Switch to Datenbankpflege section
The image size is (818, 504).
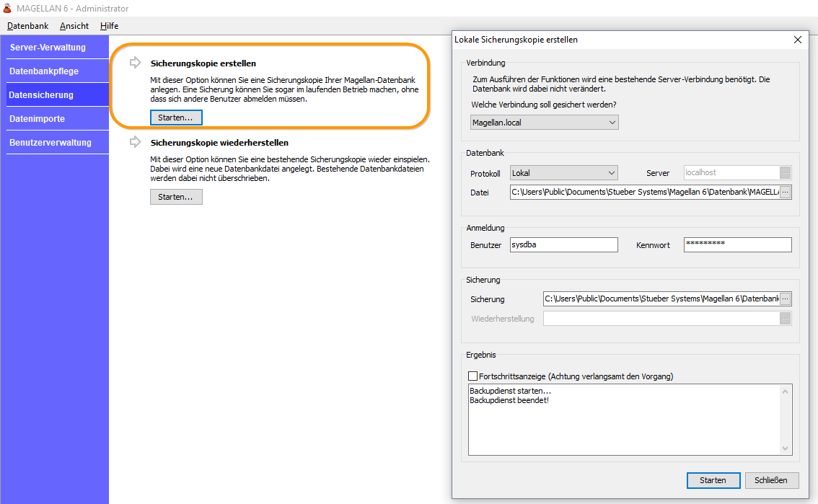(57, 71)
